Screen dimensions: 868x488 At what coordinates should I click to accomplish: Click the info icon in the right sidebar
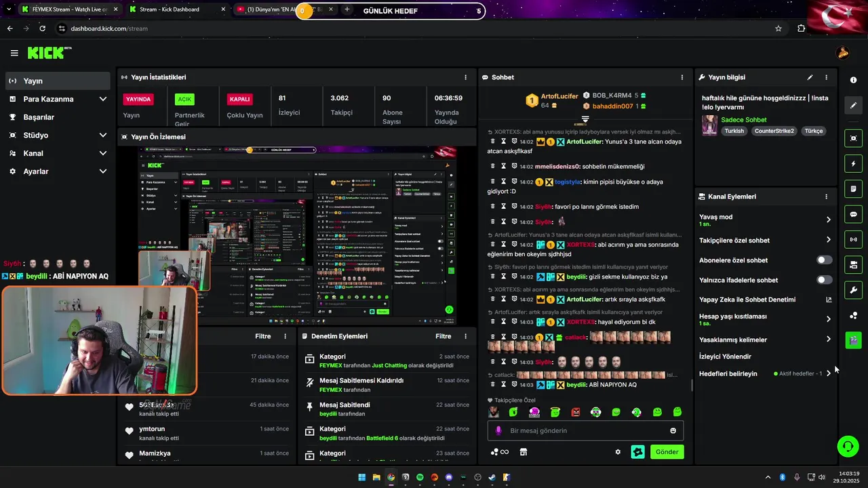pyautogui.click(x=853, y=80)
